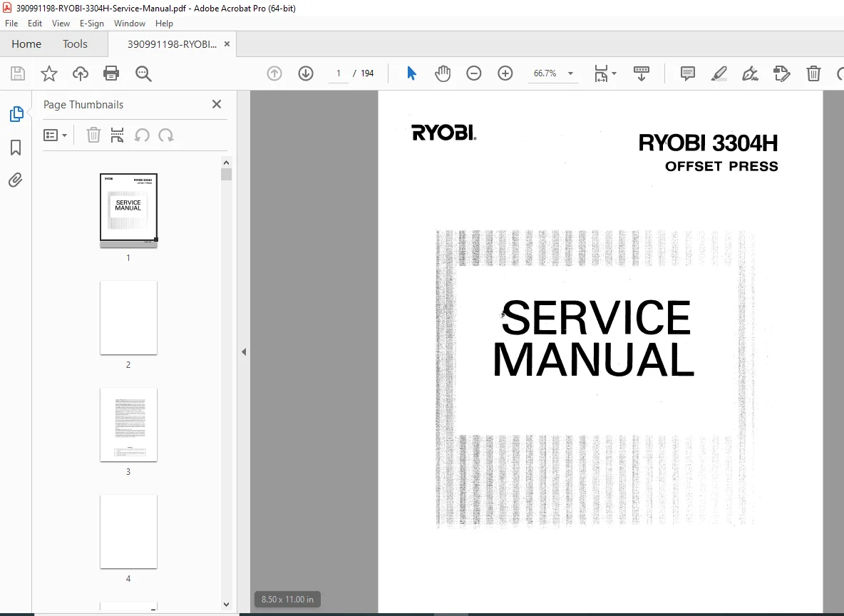Click the Find text magnifier icon

tap(143, 73)
